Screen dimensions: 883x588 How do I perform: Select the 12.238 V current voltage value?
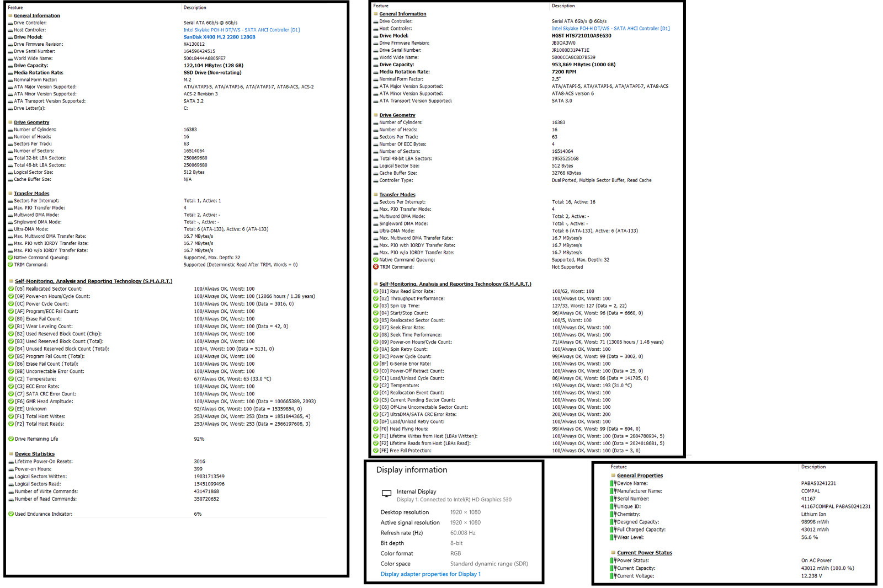coord(811,576)
